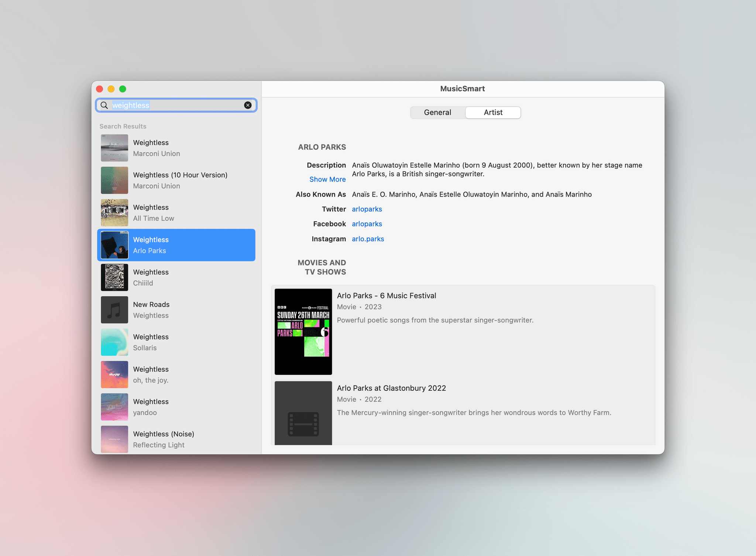Click Show More under Description
This screenshot has height=556, width=756.
(327, 179)
